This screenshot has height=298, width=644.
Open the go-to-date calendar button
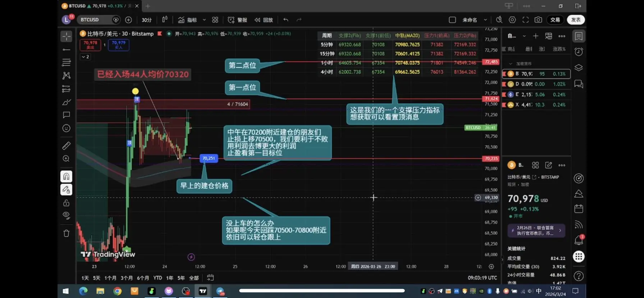pyautogui.click(x=210, y=277)
